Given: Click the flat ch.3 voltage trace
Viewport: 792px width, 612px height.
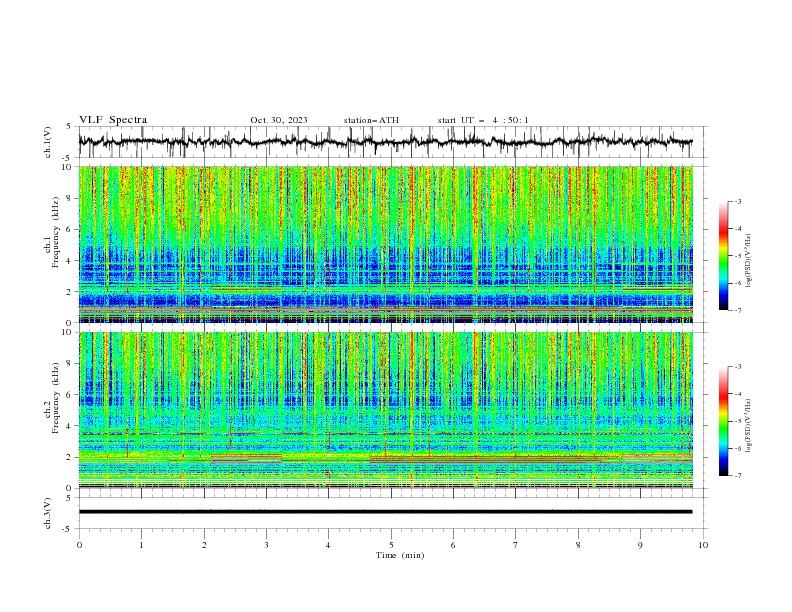Looking at the screenshot, I should [x=385, y=512].
